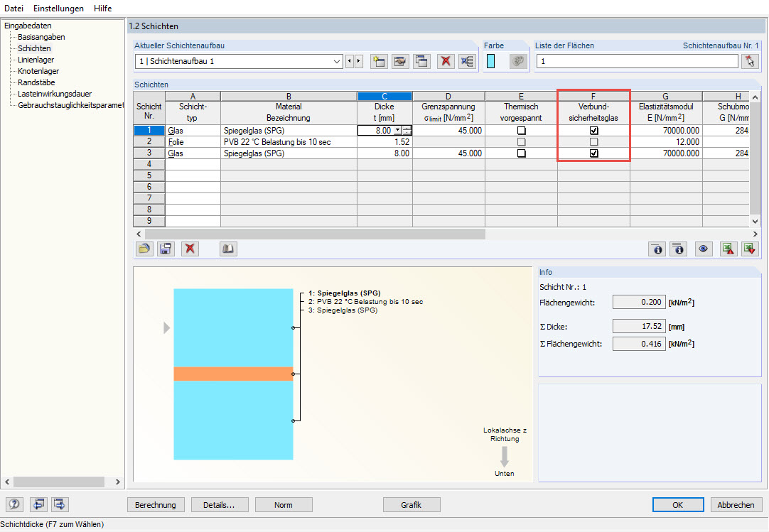Open the Aktueller Schichtenaufbau dropdown
This screenshot has height=532, width=769.
point(336,61)
